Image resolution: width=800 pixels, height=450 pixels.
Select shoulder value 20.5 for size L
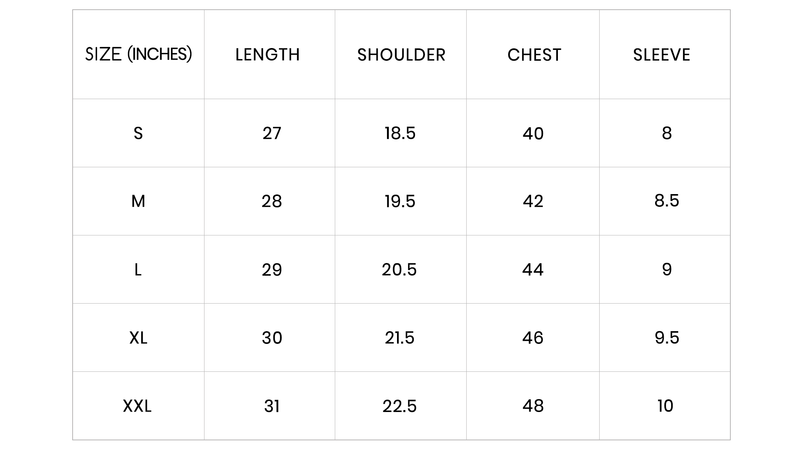pyautogui.click(x=399, y=269)
